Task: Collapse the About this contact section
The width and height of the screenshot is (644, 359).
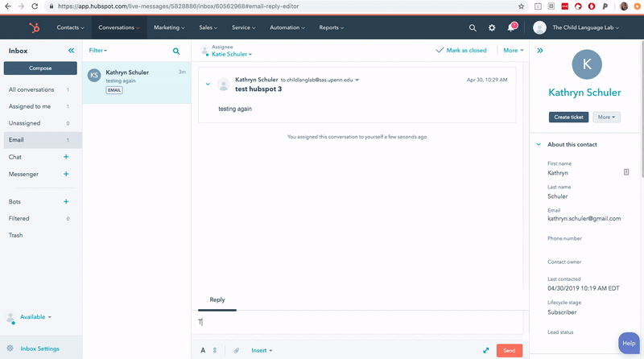Action: (539, 145)
